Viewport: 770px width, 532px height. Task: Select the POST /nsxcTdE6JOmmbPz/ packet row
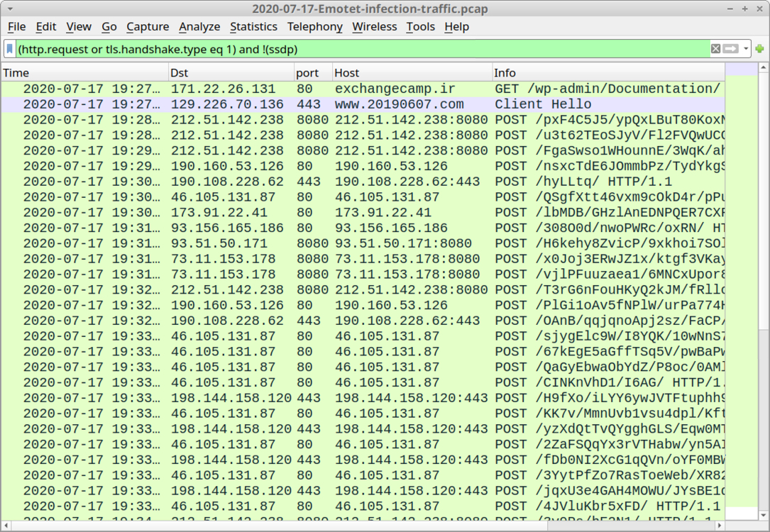point(363,166)
